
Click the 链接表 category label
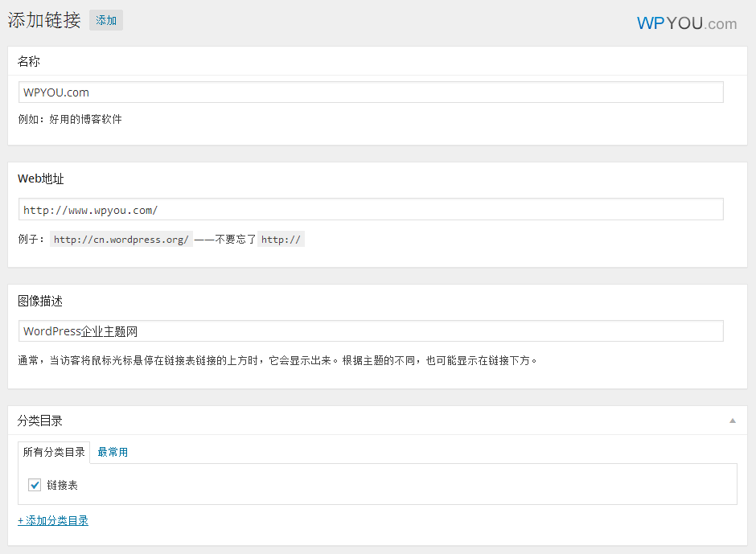(x=62, y=485)
